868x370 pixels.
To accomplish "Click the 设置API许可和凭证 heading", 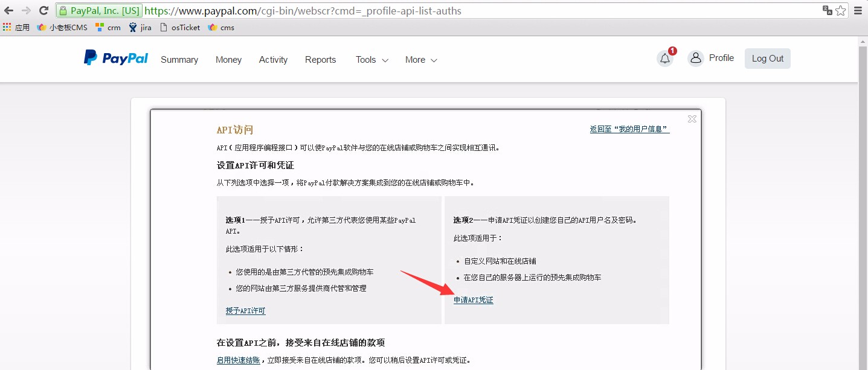I will click(x=256, y=165).
